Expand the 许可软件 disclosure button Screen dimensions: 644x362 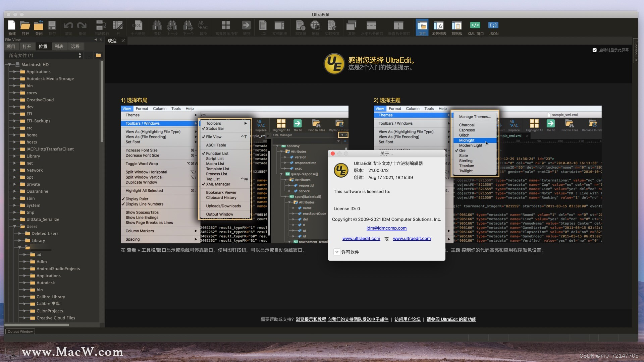pos(337,252)
